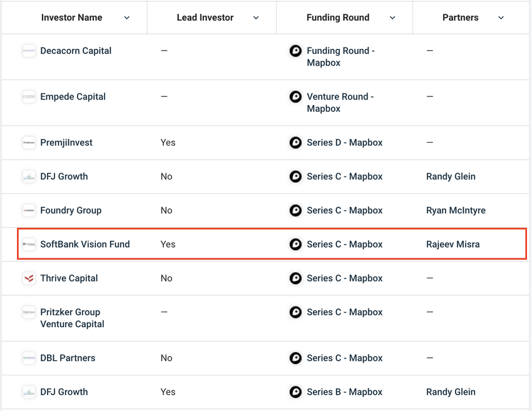The height and width of the screenshot is (411, 532).
Task: Click the SoftBank Vision Fund logo icon
Action: tap(29, 245)
